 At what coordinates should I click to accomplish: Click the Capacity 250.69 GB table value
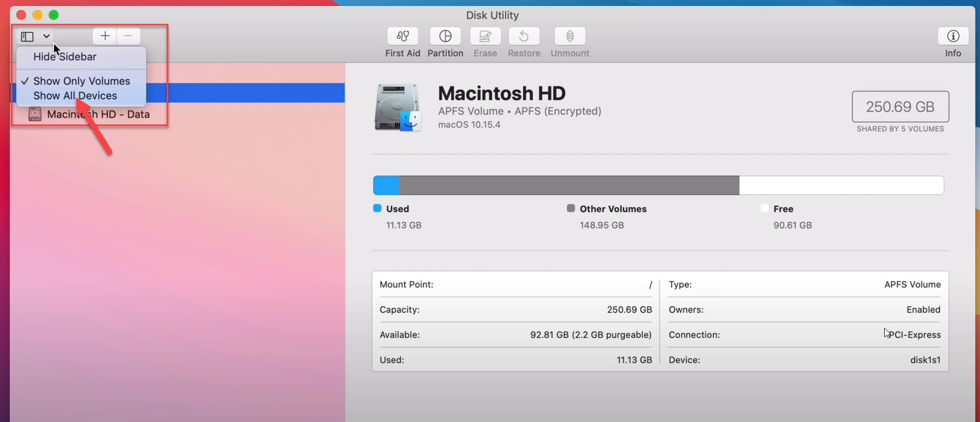coord(629,310)
